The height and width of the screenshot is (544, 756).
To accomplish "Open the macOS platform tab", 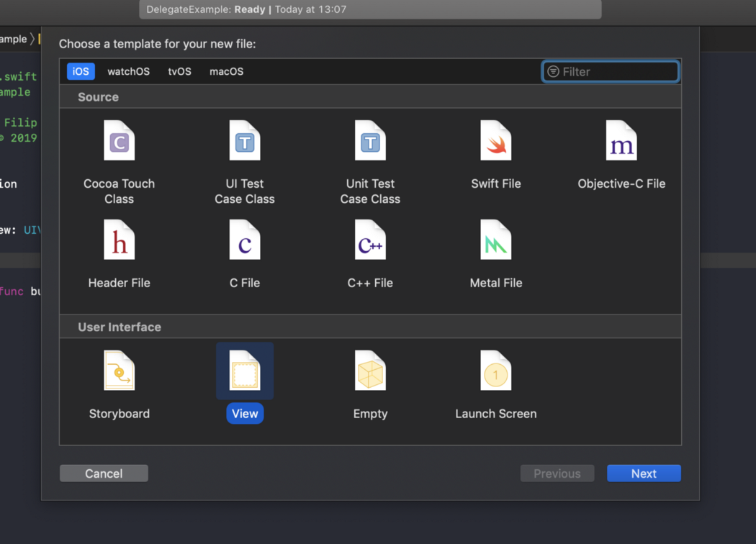I will pos(226,71).
